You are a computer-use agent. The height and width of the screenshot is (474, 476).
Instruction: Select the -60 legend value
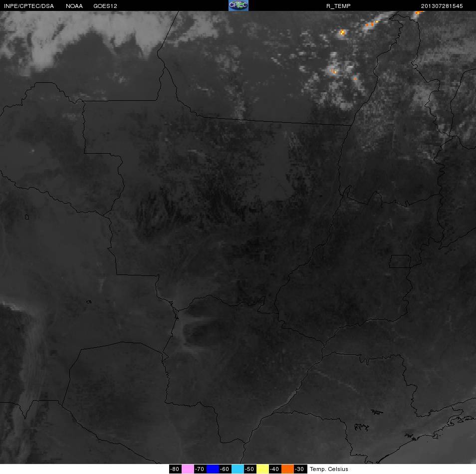tap(225, 469)
